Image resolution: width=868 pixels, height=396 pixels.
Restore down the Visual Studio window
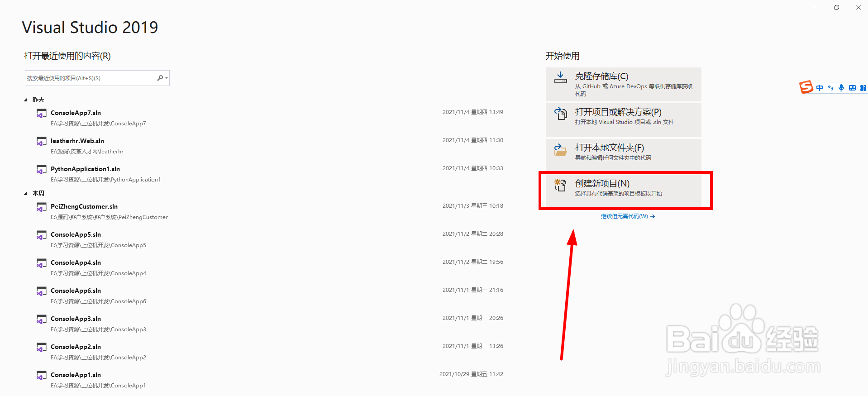click(837, 7)
